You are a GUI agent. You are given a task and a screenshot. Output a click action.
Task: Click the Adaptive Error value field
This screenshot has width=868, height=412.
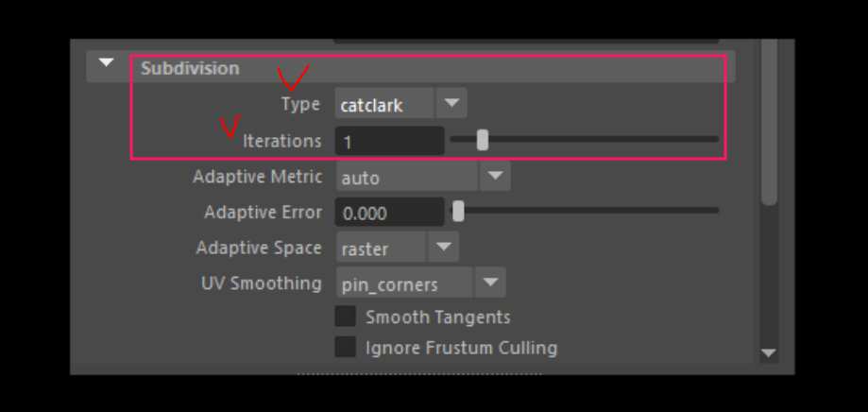click(389, 212)
